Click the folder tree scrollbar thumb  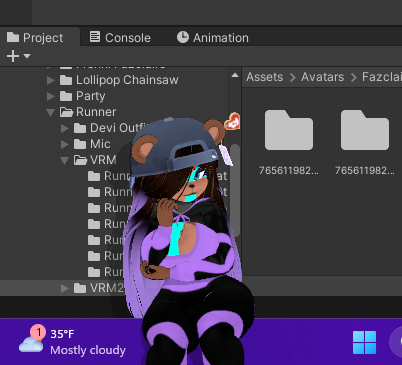click(235, 190)
